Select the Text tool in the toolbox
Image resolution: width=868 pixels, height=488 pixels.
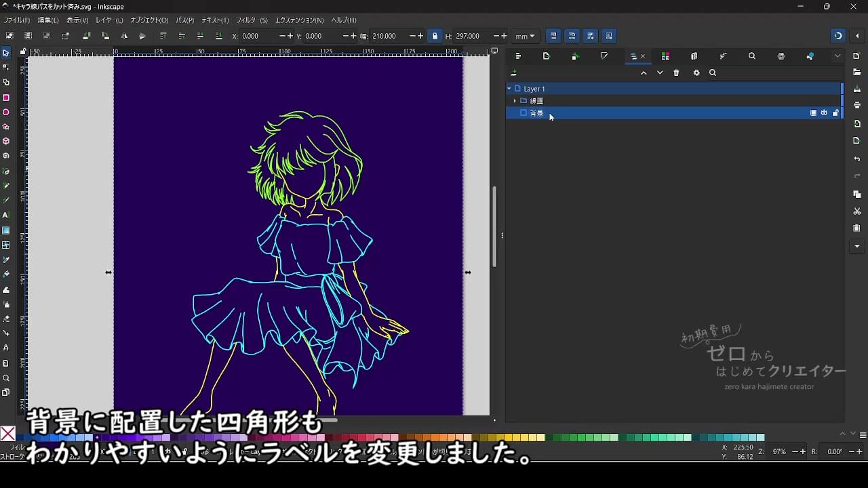[6, 215]
